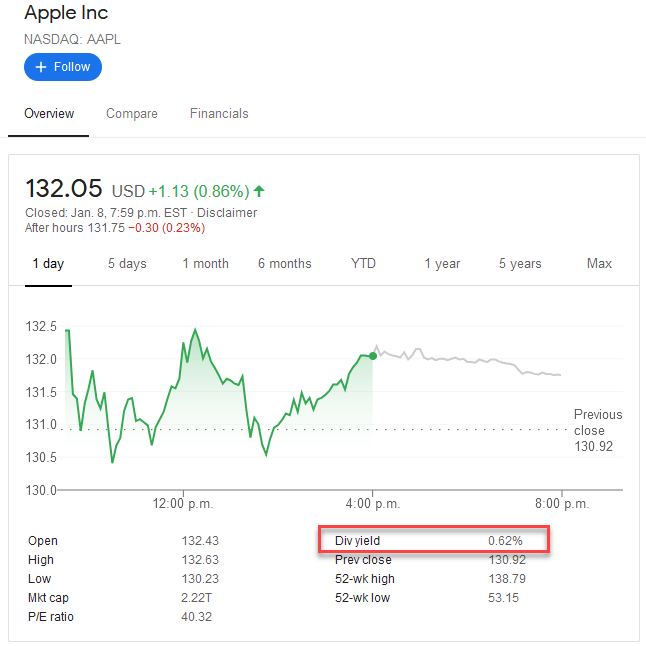Click the Apple Inc title

[x=66, y=13]
